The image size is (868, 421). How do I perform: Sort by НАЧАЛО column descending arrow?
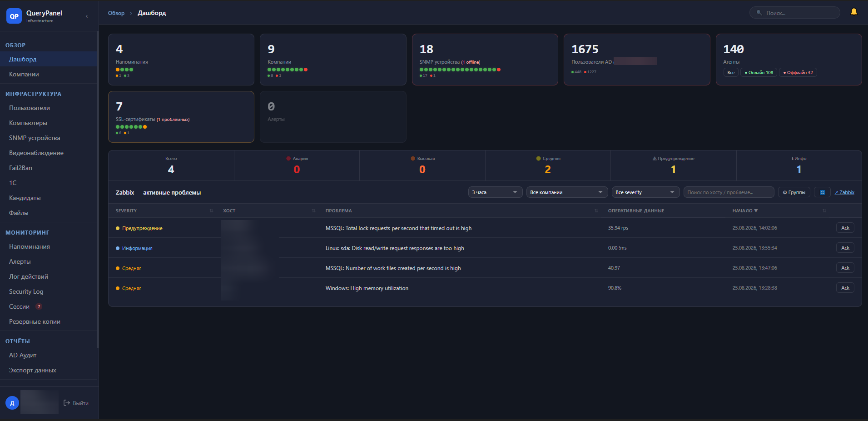756,211
